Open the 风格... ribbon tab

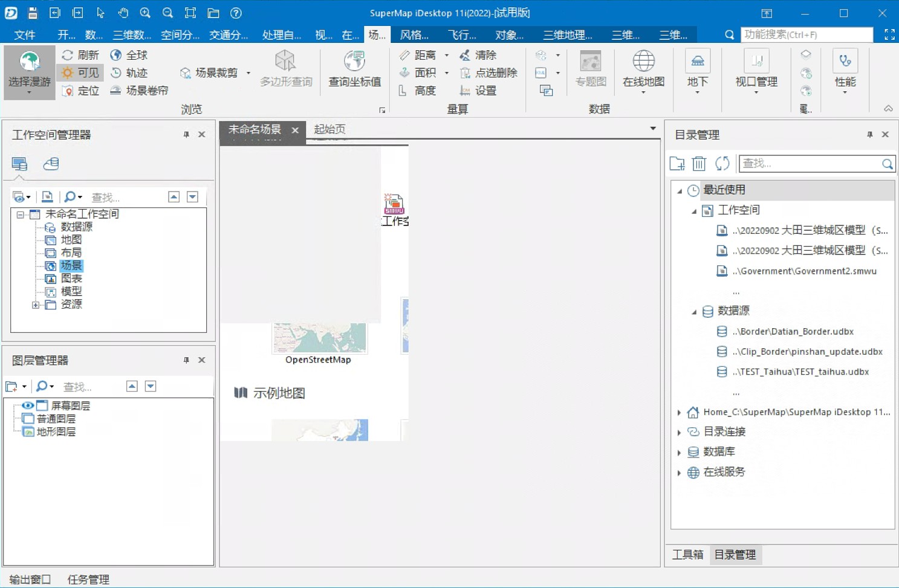[414, 35]
